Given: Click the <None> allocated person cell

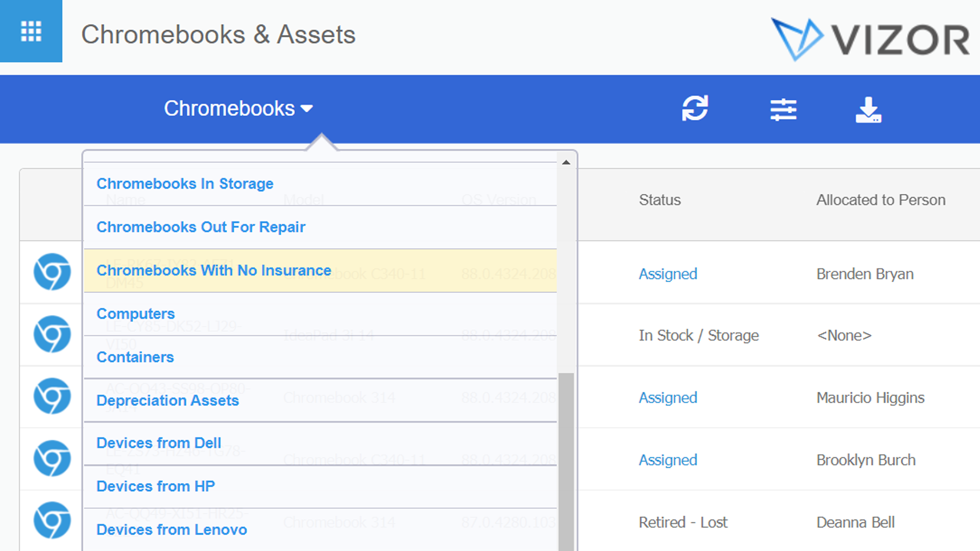Looking at the screenshot, I should pyautogui.click(x=844, y=335).
